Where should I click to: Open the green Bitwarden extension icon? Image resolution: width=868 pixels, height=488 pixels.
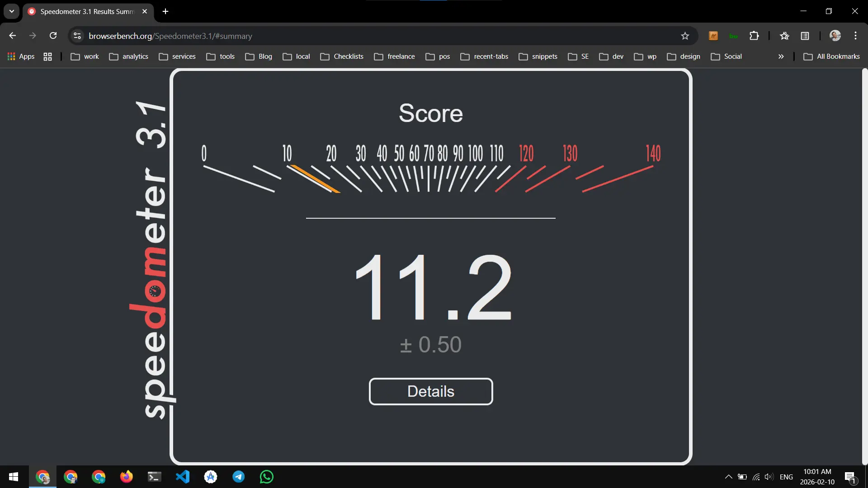[x=734, y=36]
